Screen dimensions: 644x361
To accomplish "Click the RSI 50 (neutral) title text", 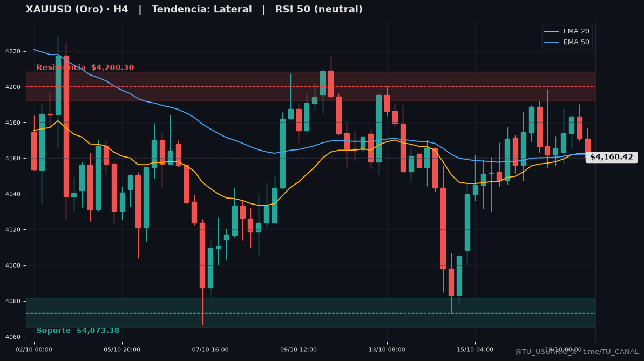I will 318,9.
